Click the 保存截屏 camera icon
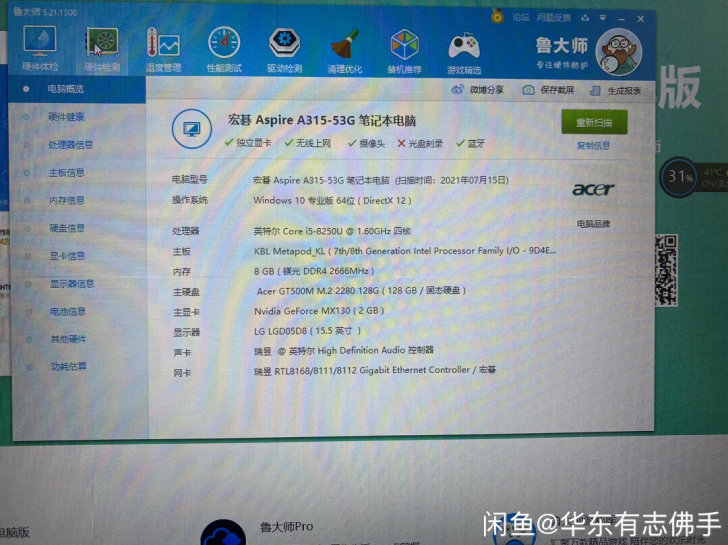The image size is (728, 545). (x=528, y=90)
